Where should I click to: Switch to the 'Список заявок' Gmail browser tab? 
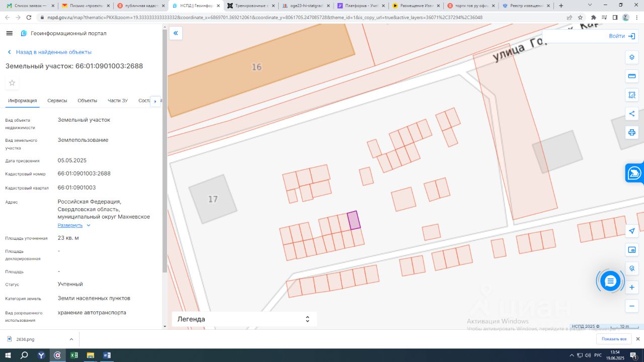(x=30, y=6)
